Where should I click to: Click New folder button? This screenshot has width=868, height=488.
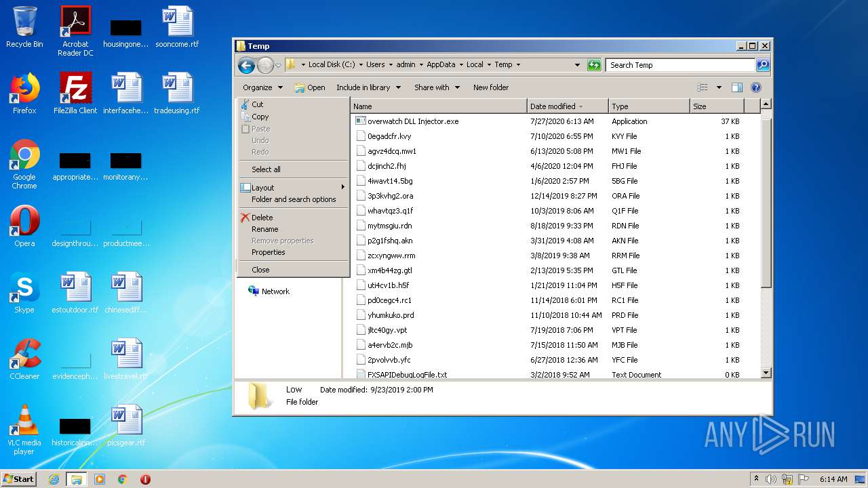pos(491,87)
